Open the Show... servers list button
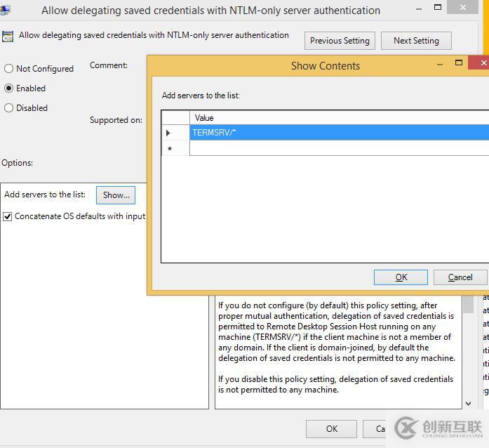 click(x=116, y=195)
